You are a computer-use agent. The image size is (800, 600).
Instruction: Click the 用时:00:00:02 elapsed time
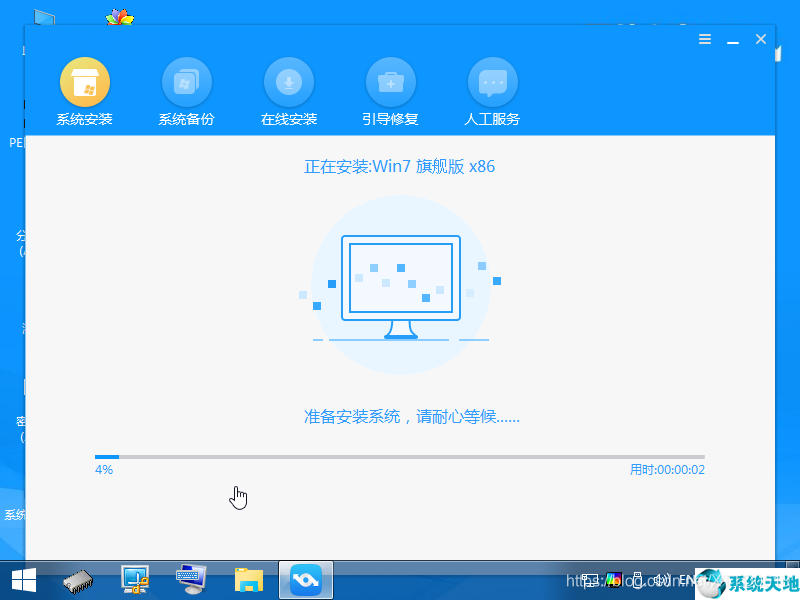(667, 470)
